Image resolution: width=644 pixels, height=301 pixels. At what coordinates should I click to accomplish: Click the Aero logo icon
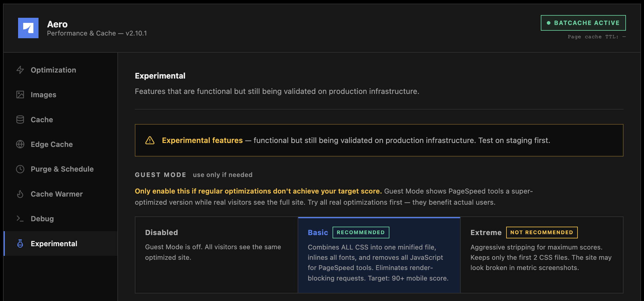28,28
